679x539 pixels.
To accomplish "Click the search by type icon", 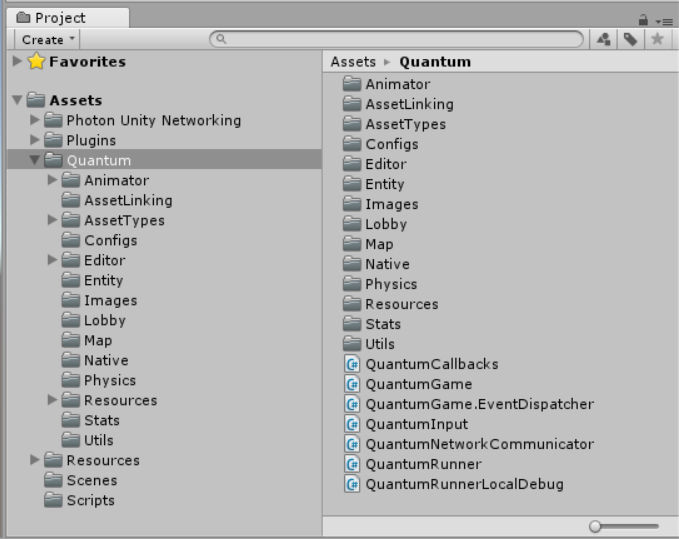I will (x=604, y=39).
